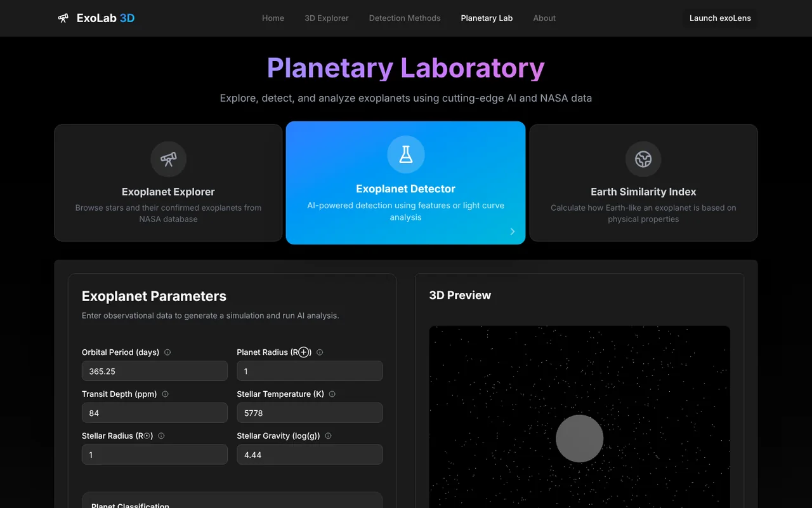
Task: Click info icon next to Transit Depth
Action: pos(165,394)
